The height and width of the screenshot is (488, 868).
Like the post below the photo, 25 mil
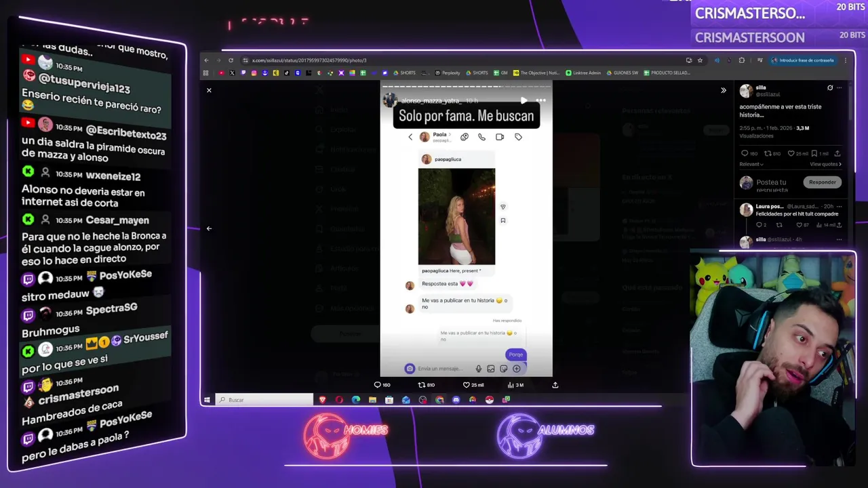click(x=473, y=385)
